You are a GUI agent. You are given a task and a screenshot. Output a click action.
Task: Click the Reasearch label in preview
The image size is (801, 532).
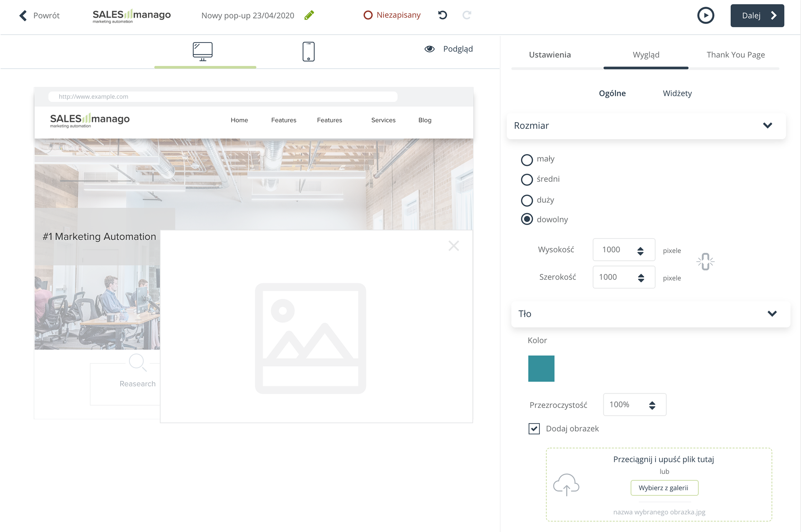(x=137, y=384)
